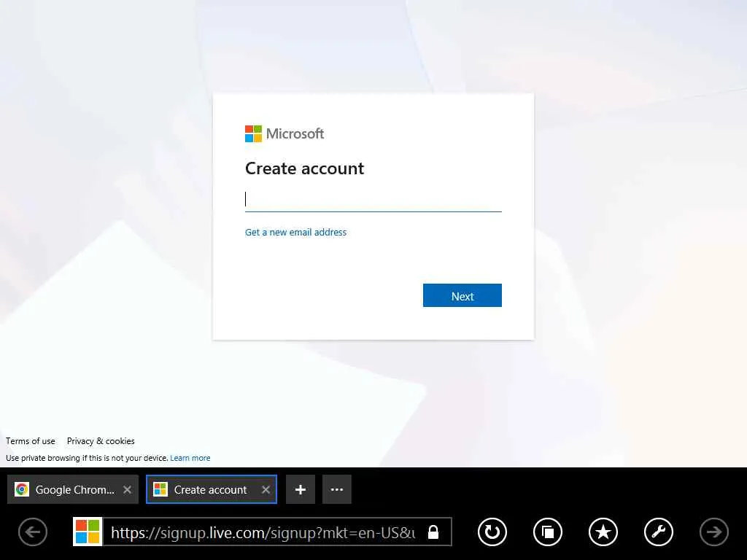Close the Create account tab
This screenshot has width=747, height=560.
click(266, 489)
